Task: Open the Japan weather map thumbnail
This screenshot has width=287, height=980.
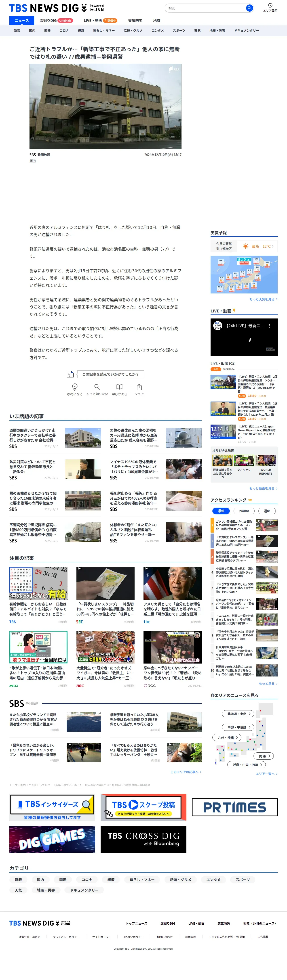Action: 244,275
